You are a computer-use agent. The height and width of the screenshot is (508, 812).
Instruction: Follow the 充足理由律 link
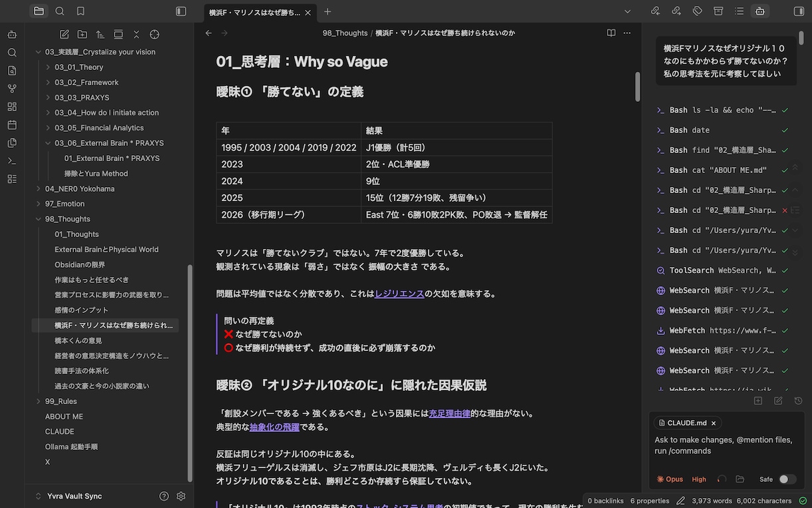click(x=449, y=413)
